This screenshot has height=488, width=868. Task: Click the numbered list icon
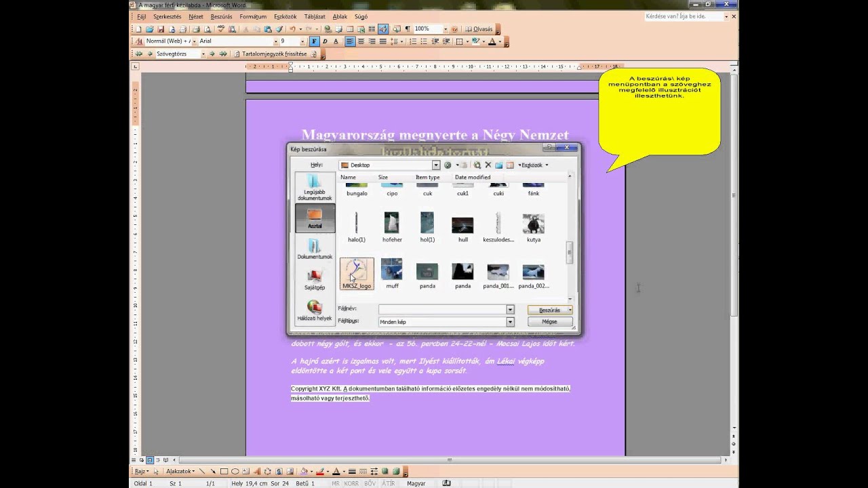point(413,41)
